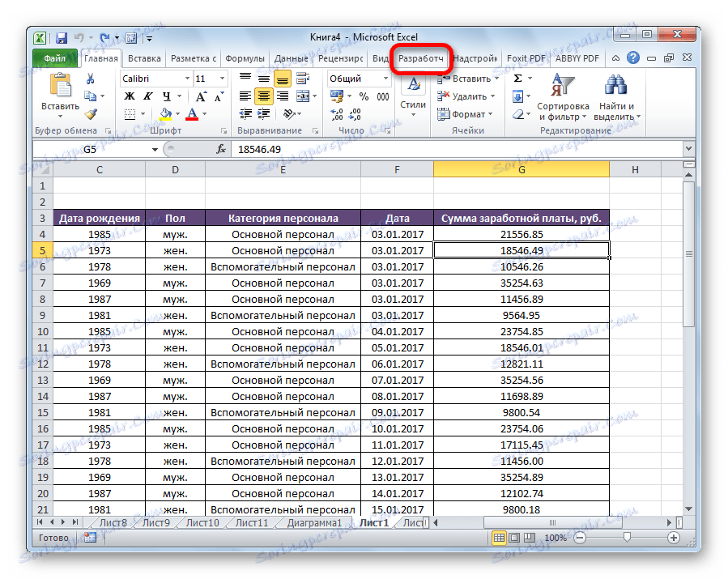
Task: Toggle underline formatting Ч
Action: point(166,96)
